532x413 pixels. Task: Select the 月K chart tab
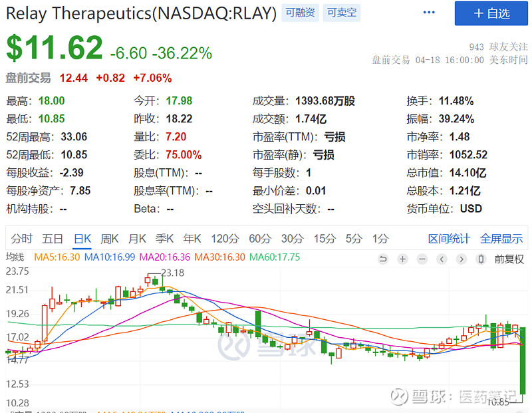tap(137, 239)
